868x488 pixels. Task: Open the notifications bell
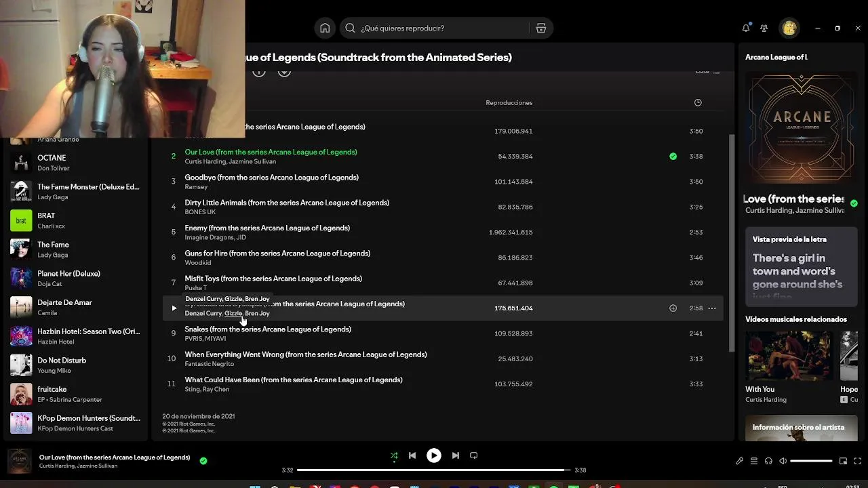746,28
